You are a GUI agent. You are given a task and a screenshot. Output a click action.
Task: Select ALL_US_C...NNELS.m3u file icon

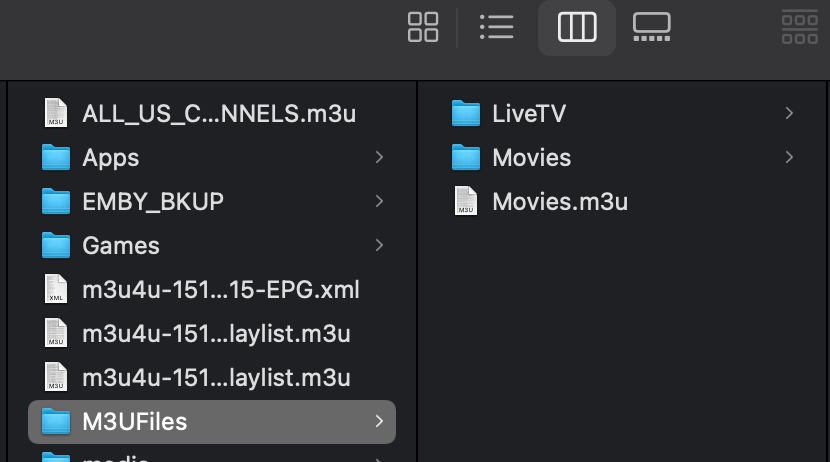point(56,113)
